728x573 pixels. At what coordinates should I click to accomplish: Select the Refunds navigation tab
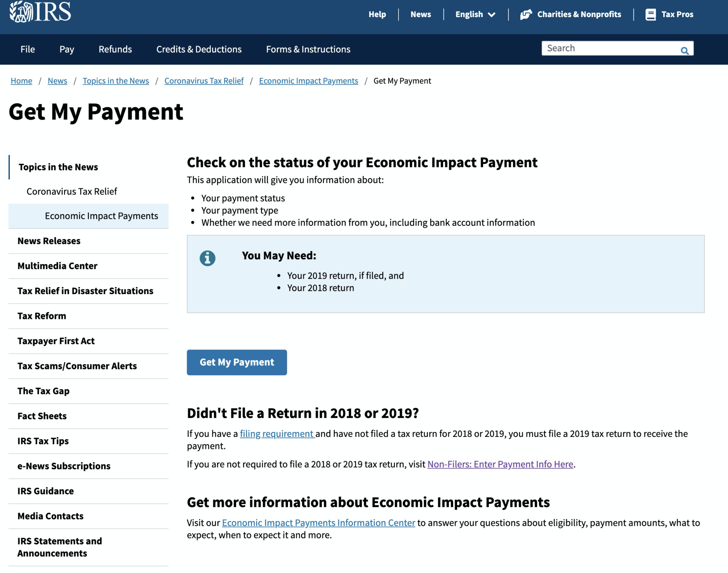tap(115, 49)
